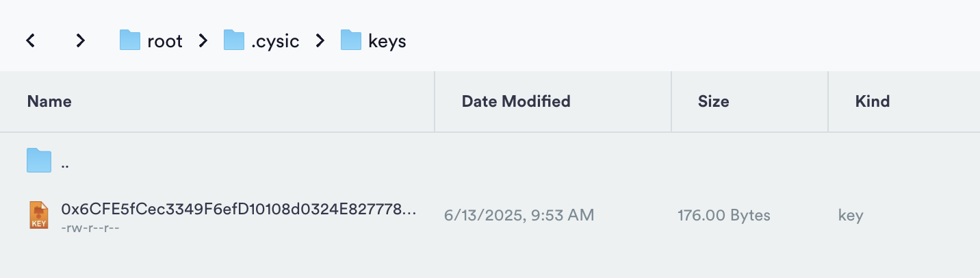
Task: Sort by the Size column header
Action: coord(713,102)
